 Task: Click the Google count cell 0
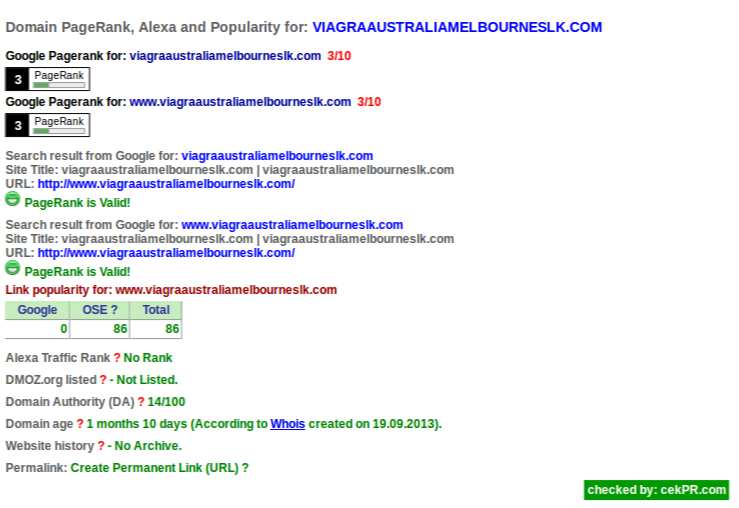click(x=37, y=329)
